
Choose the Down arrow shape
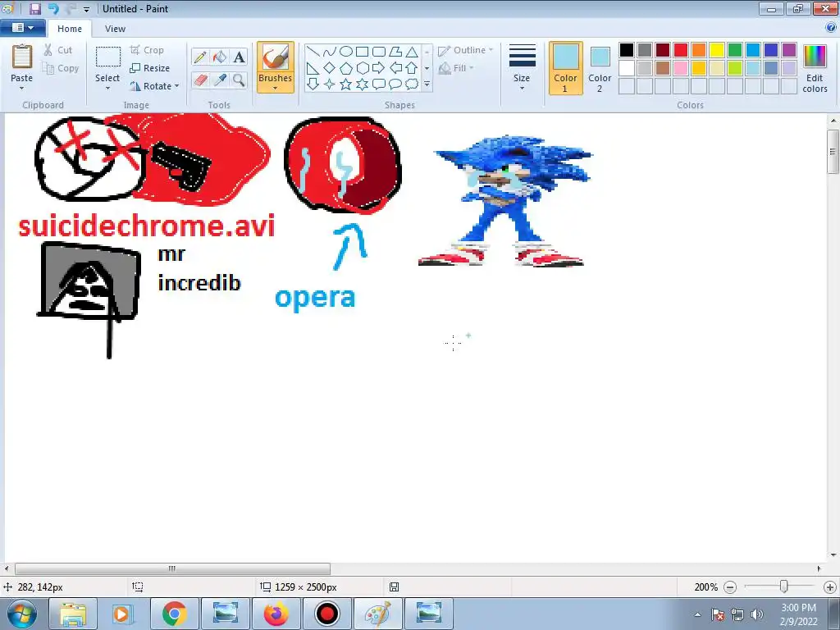[x=313, y=84]
